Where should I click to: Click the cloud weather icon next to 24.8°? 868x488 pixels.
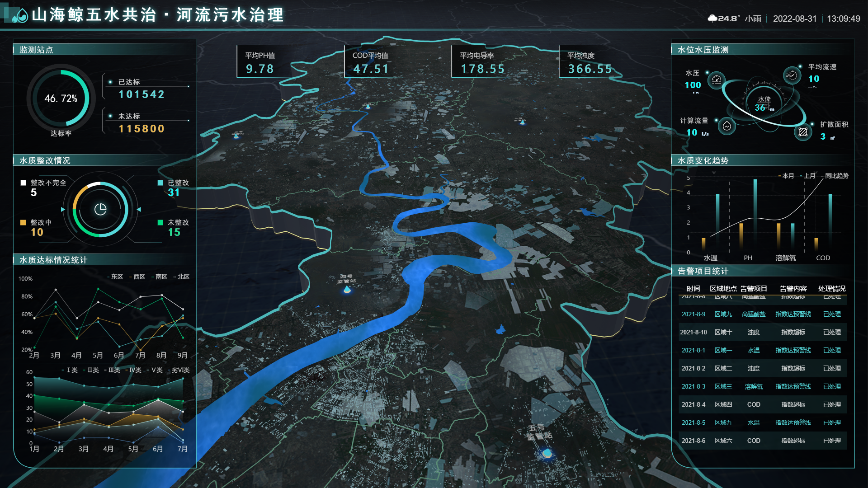pos(712,19)
